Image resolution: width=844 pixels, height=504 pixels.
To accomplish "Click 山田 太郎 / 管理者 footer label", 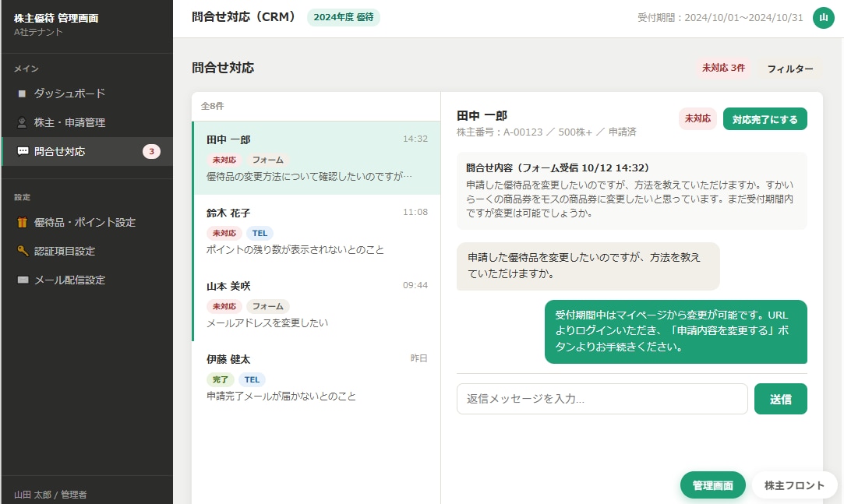I will coord(50,495).
